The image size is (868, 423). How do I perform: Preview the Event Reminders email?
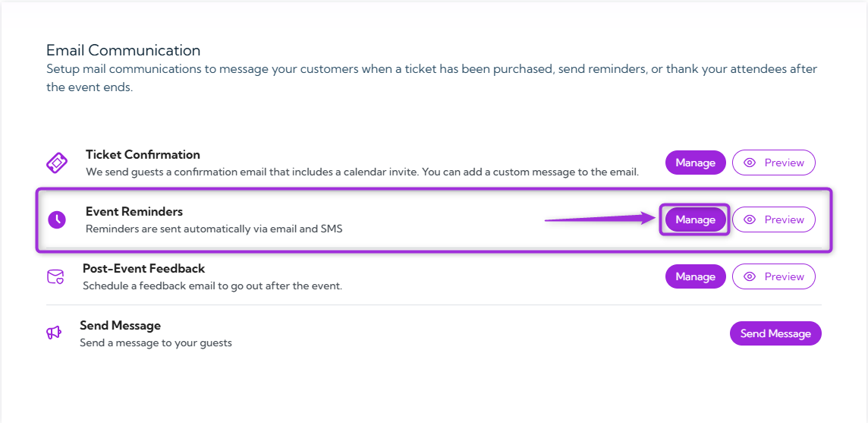point(773,219)
